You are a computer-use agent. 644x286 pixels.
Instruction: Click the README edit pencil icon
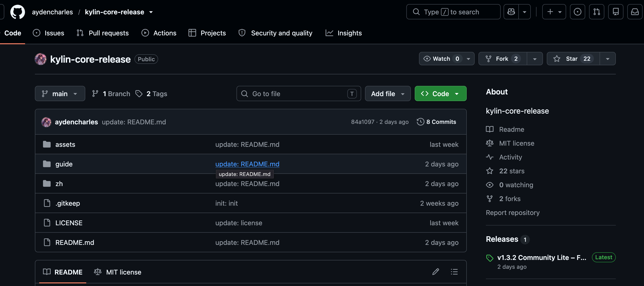coord(435,272)
